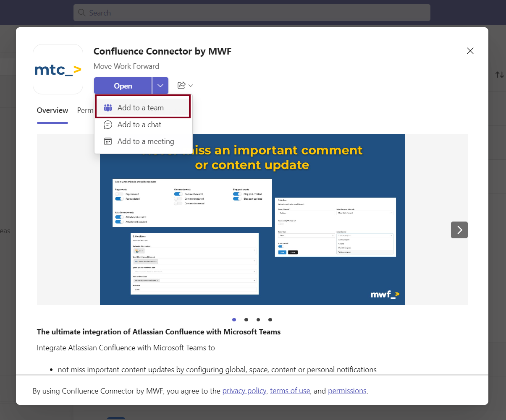Click the next arrow on the screenshot carousel
The image size is (506, 420).
459,230
